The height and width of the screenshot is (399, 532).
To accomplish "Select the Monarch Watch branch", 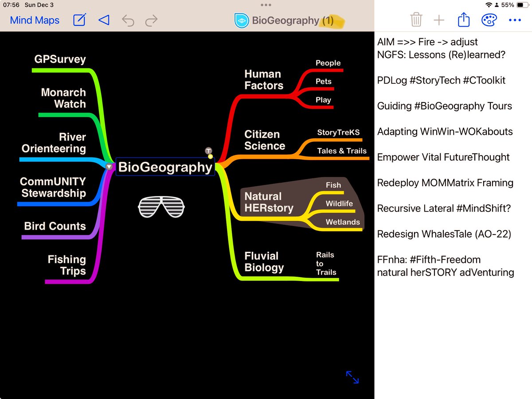I will pyautogui.click(x=63, y=98).
